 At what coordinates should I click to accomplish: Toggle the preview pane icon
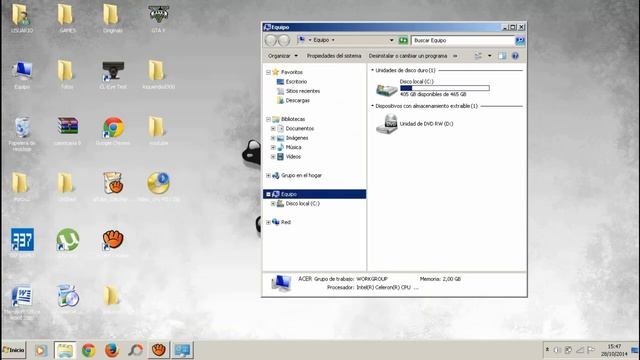[x=502, y=56]
